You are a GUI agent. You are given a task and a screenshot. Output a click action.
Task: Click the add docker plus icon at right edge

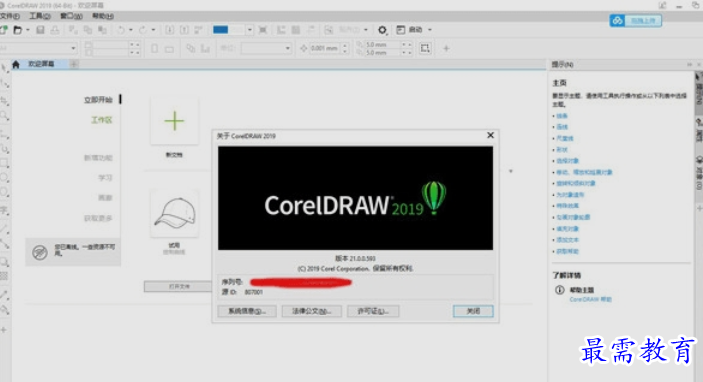click(x=699, y=208)
